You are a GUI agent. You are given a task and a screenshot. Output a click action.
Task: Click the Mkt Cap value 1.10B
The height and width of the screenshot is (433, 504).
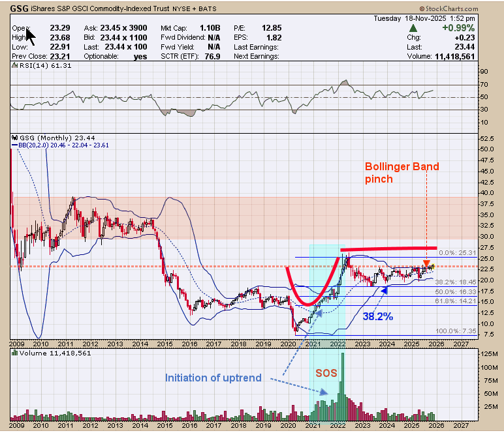[210, 28]
